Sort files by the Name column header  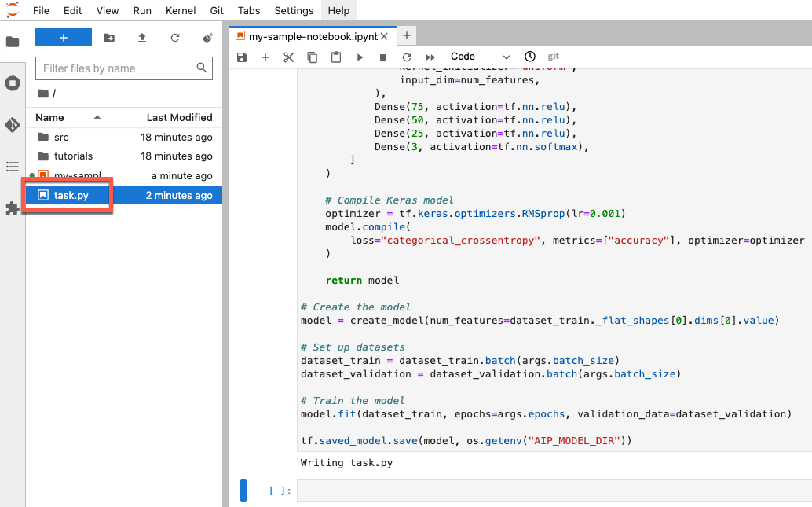tap(49, 117)
